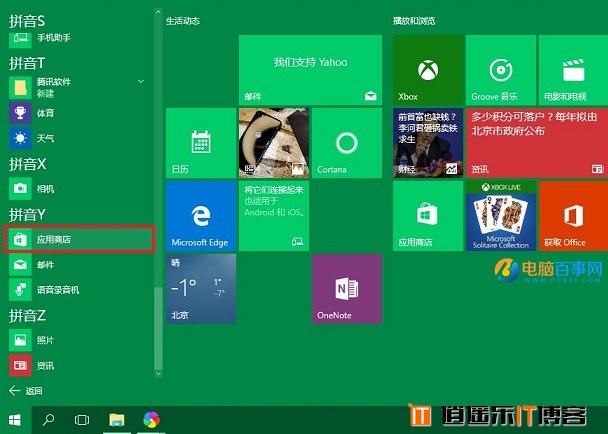Jump via 拼音Y group header

click(x=27, y=214)
